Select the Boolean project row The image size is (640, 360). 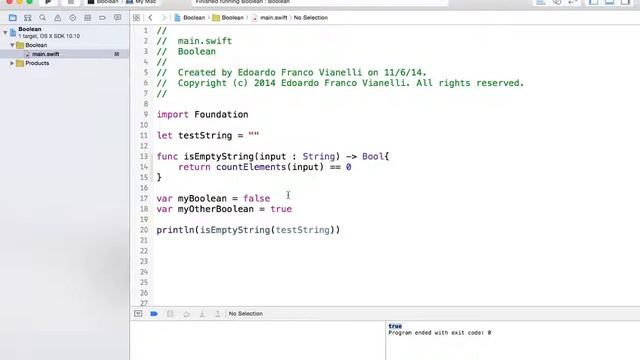64,32
